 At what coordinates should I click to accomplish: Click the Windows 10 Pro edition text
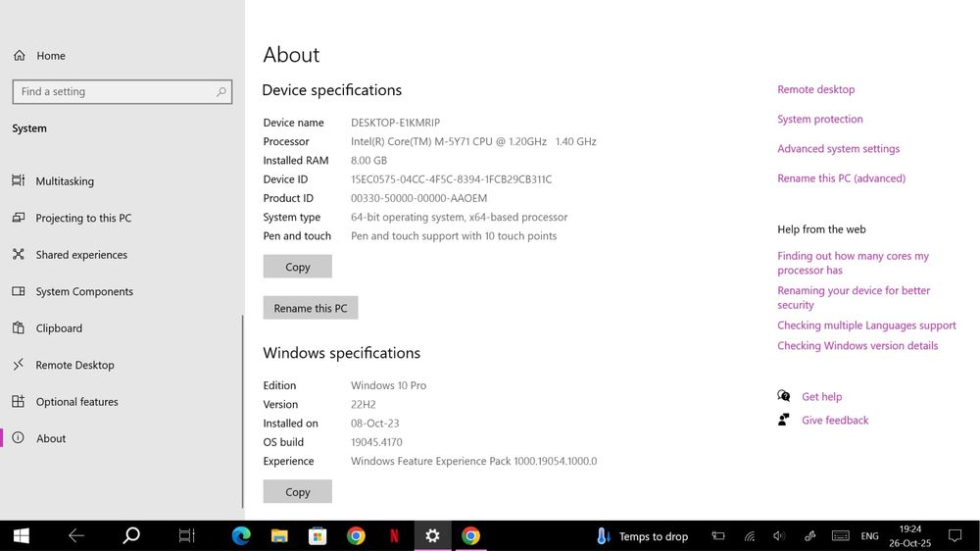click(x=388, y=386)
